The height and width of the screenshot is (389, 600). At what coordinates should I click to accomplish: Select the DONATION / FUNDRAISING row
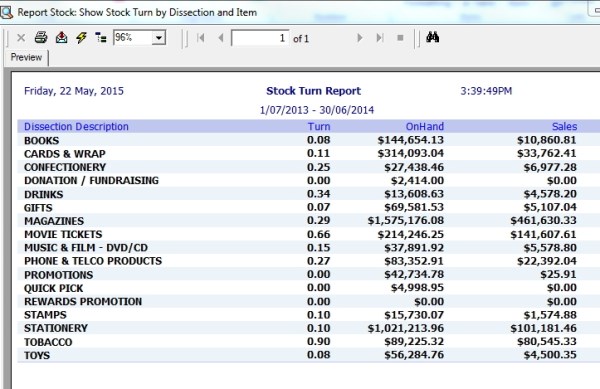coord(308,181)
